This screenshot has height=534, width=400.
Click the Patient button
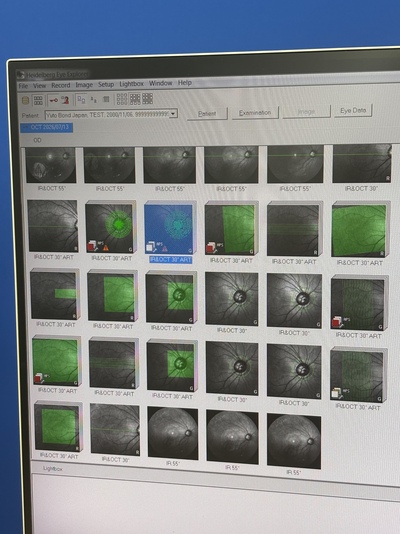click(207, 114)
